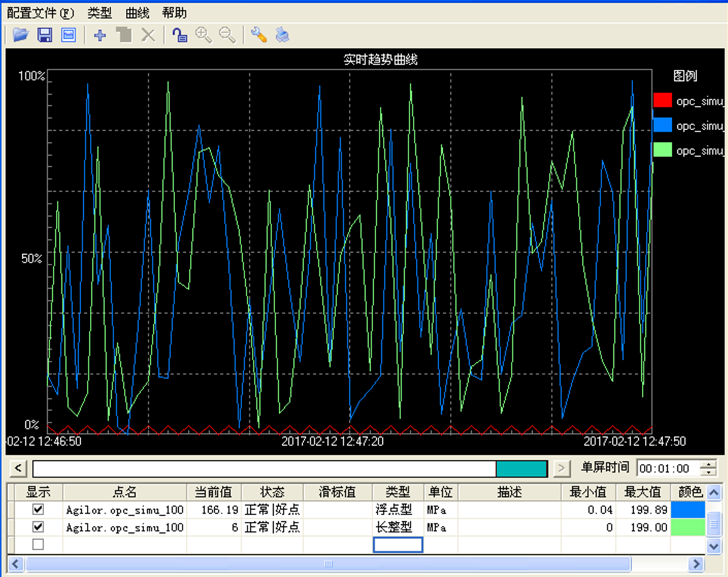This screenshot has height=577, width=728.
Task: Click the open folder toolbar icon
Action: 20,35
